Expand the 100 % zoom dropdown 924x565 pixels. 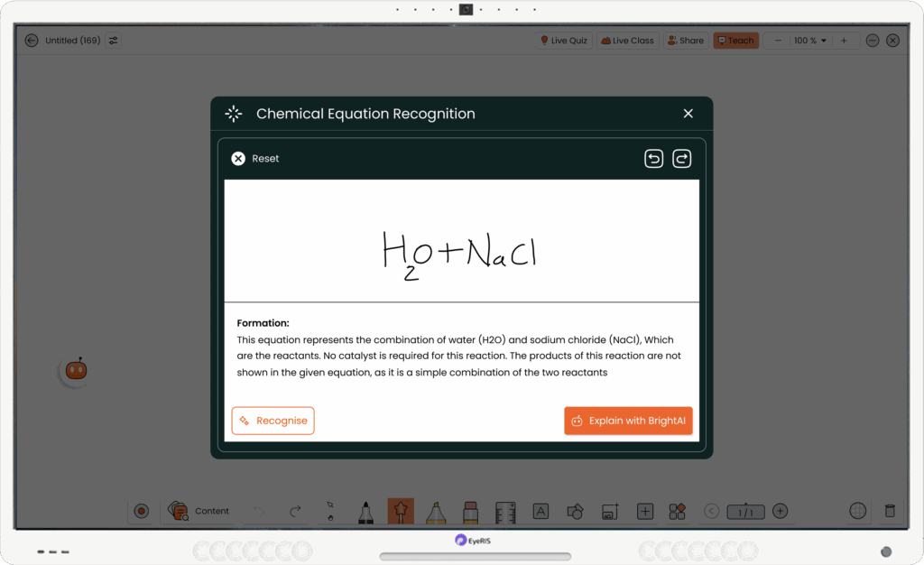[x=809, y=41]
